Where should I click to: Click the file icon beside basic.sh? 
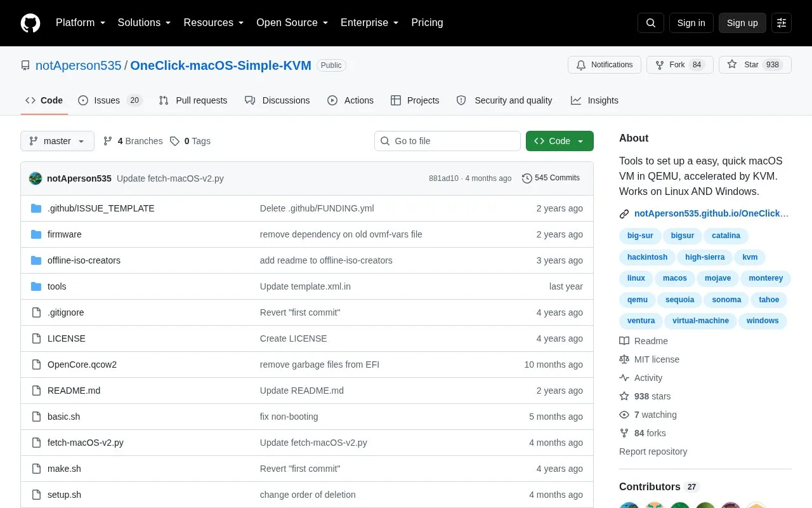click(36, 417)
